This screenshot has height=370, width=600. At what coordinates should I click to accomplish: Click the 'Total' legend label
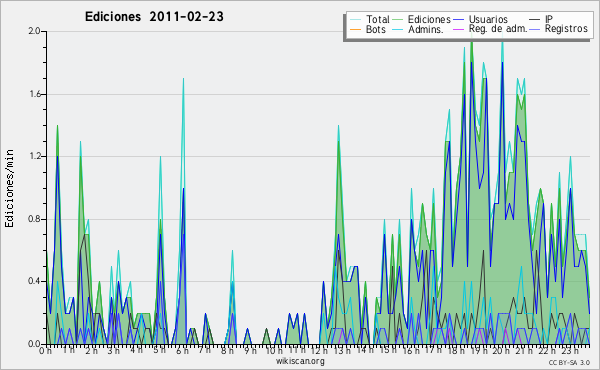377,19
